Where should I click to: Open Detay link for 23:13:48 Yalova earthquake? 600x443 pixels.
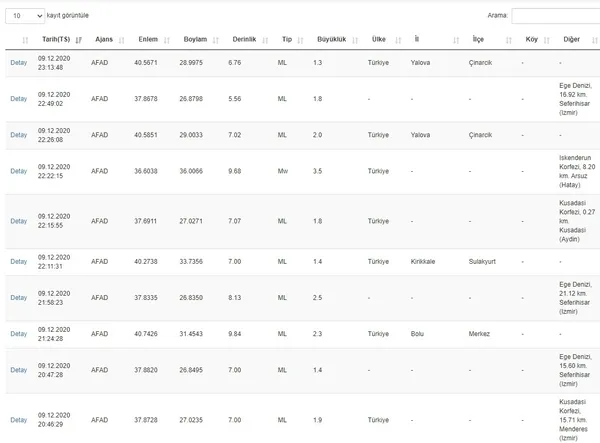pos(19,63)
